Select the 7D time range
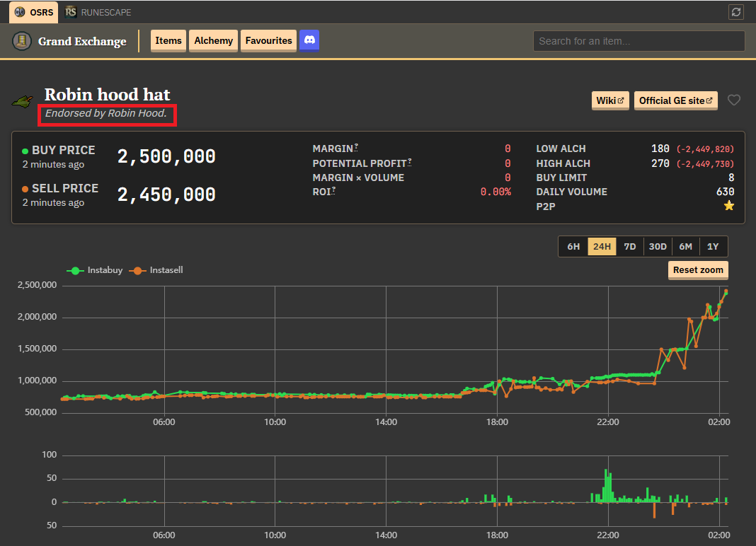 coord(630,247)
